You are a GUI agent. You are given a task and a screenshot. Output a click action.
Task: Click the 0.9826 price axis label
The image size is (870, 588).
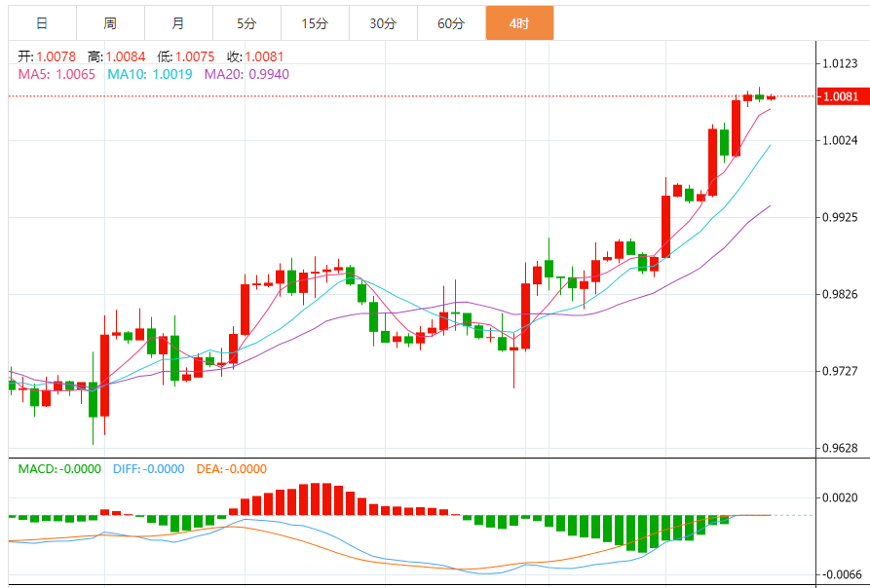841,294
